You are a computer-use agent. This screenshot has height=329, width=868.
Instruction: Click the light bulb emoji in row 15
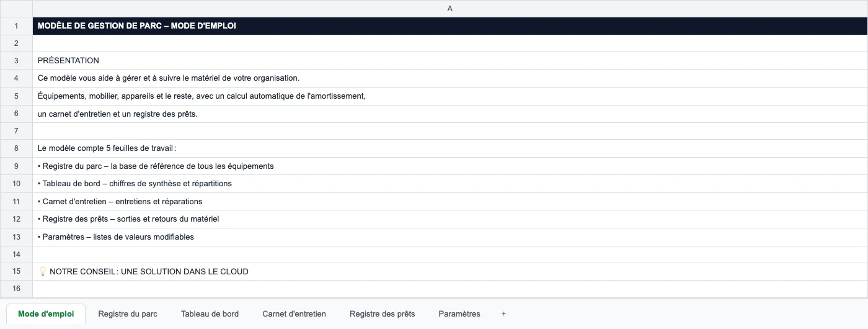tap(42, 271)
